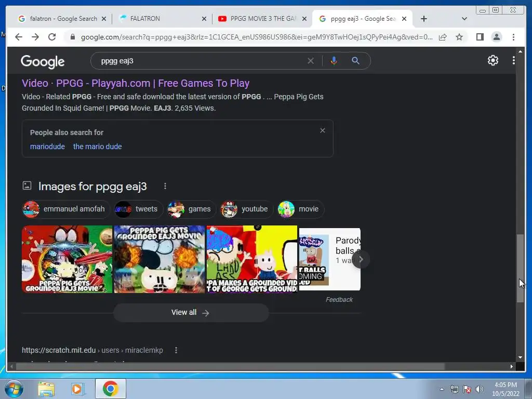Share this page via share icon

443,37
